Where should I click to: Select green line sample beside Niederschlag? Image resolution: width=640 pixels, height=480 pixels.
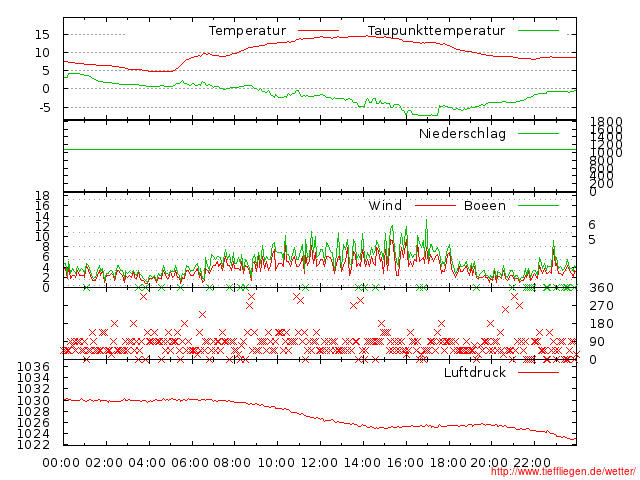pyautogui.click(x=538, y=133)
